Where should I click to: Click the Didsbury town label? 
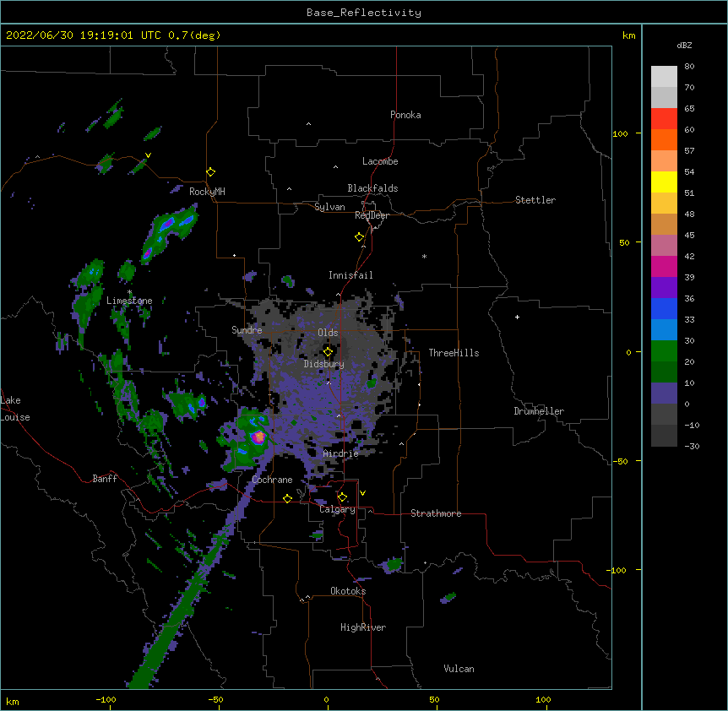tap(324, 364)
